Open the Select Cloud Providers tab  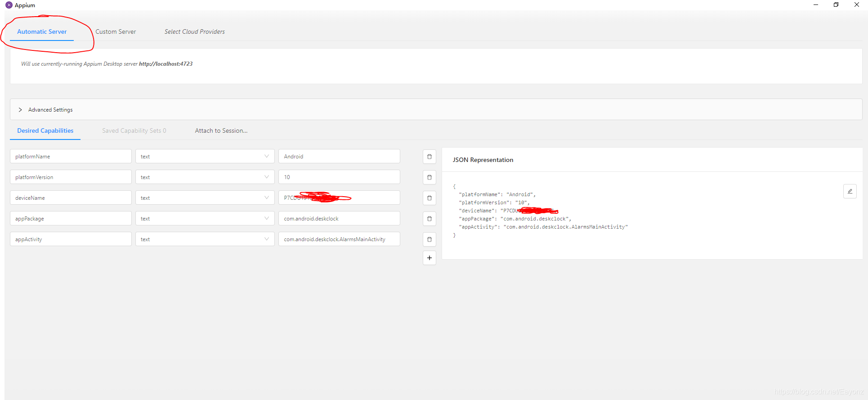[195, 31]
